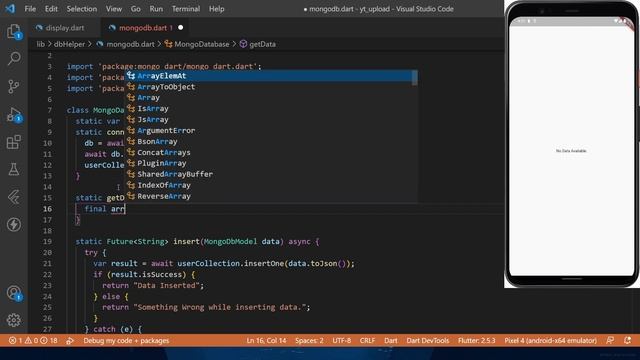The width and height of the screenshot is (640, 360).
Task: Open the Flutter sidebar icon
Action: tap(13, 197)
